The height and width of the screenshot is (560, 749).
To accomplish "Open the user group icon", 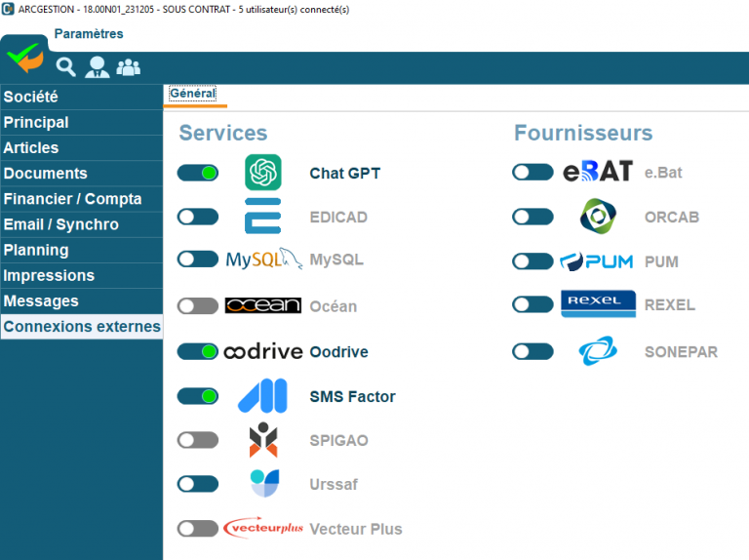I will (128, 66).
